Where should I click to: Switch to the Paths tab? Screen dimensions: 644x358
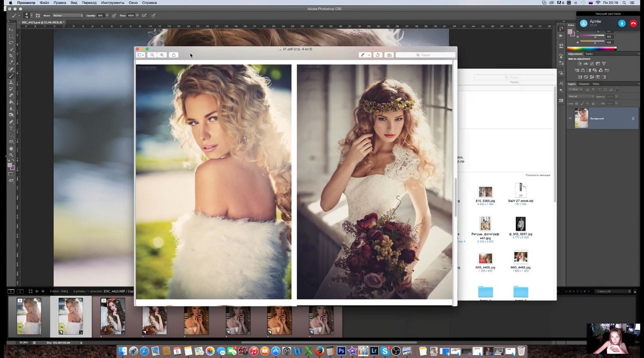(x=596, y=84)
